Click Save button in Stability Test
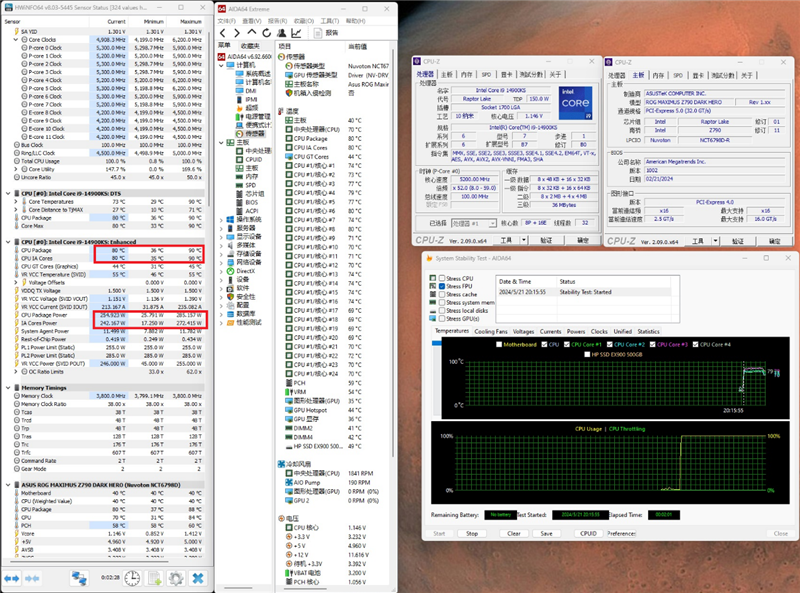 pyautogui.click(x=546, y=533)
